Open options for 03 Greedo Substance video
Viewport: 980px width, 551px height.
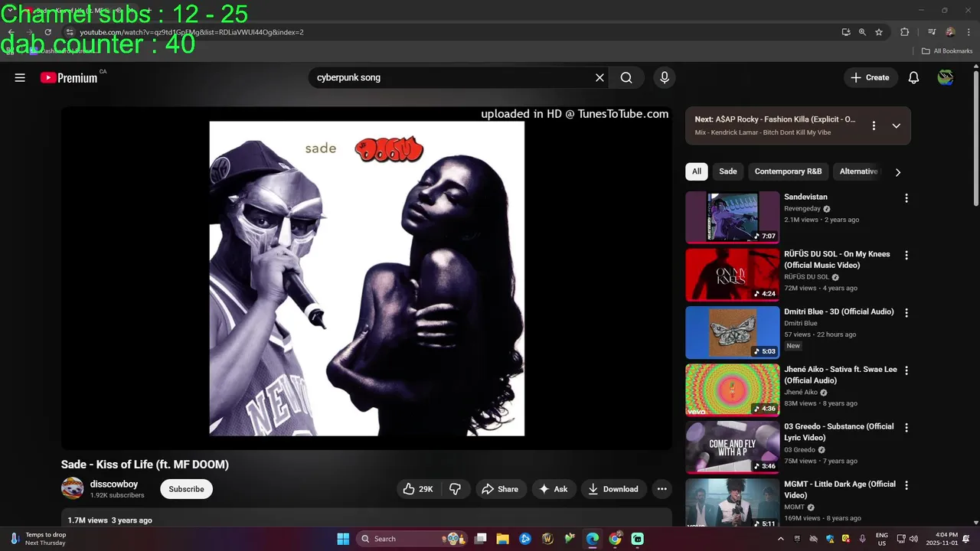[x=906, y=428]
